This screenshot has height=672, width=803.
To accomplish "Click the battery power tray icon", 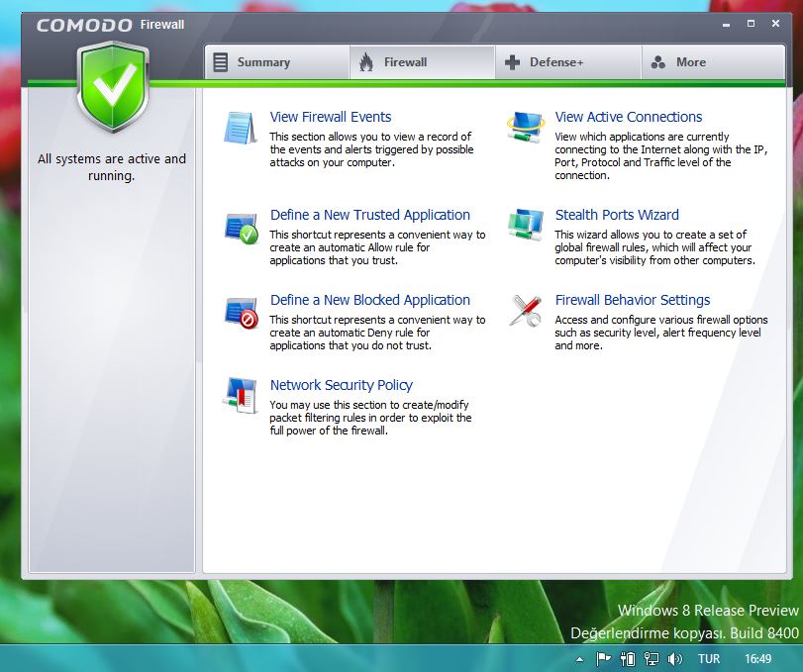I will pyautogui.click(x=628, y=659).
